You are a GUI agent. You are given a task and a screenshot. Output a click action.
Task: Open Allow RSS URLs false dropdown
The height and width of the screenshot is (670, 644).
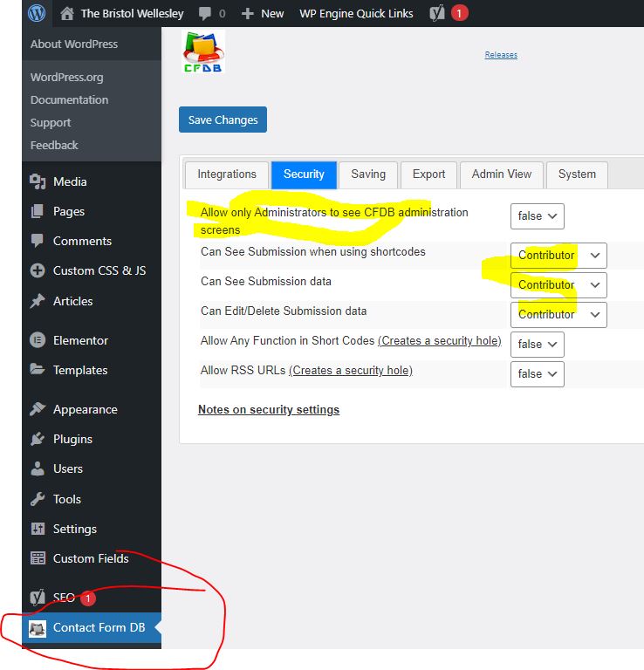pyautogui.click(x=538, y=374)
